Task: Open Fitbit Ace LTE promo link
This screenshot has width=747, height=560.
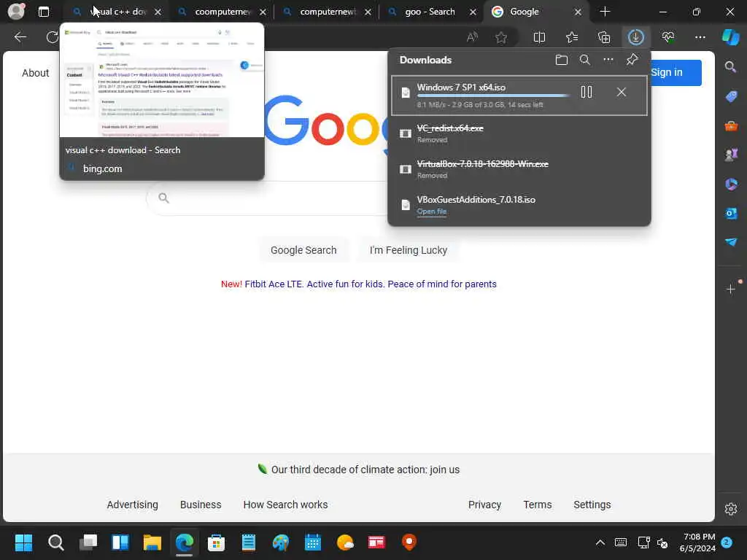Action: [371, 284]
